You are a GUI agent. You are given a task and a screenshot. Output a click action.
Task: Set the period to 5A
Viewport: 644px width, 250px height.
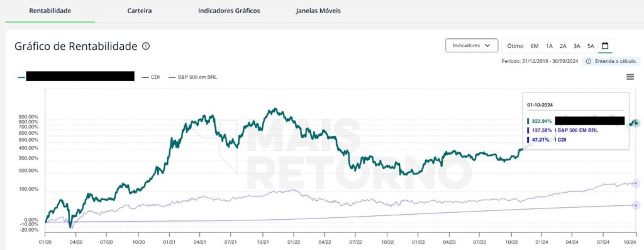[x=591, y=46]
